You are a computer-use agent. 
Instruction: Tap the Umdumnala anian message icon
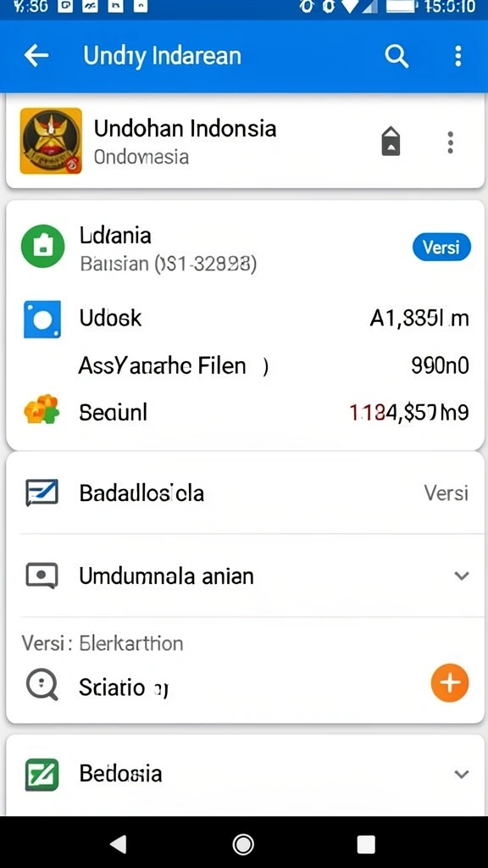[42, 576]
